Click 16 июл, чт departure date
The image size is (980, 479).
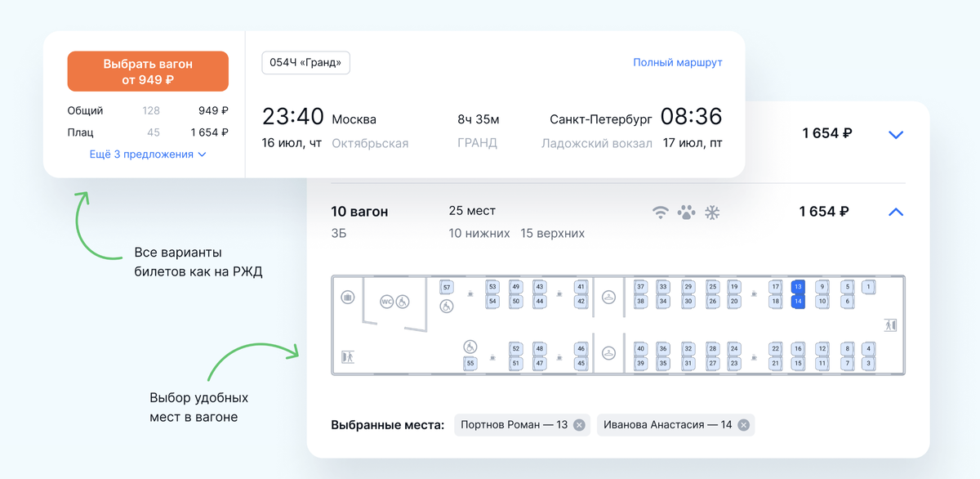[292, 144]
